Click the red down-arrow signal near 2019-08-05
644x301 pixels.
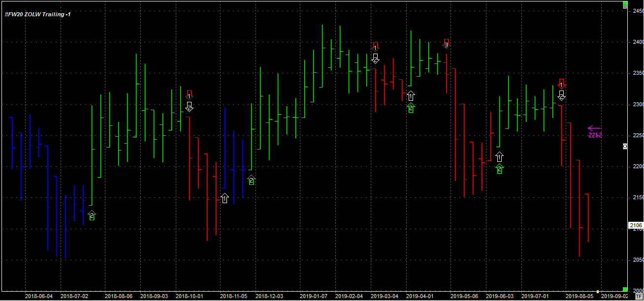click(x=561, y=84)
